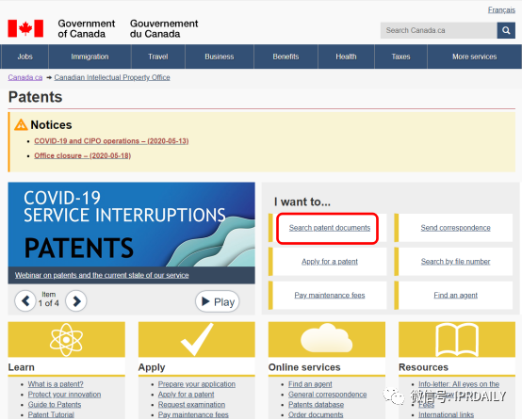This screenshot has height=420, width=522.
Task: Open Guide to Patents link
Action: click(x=55, y=405)
